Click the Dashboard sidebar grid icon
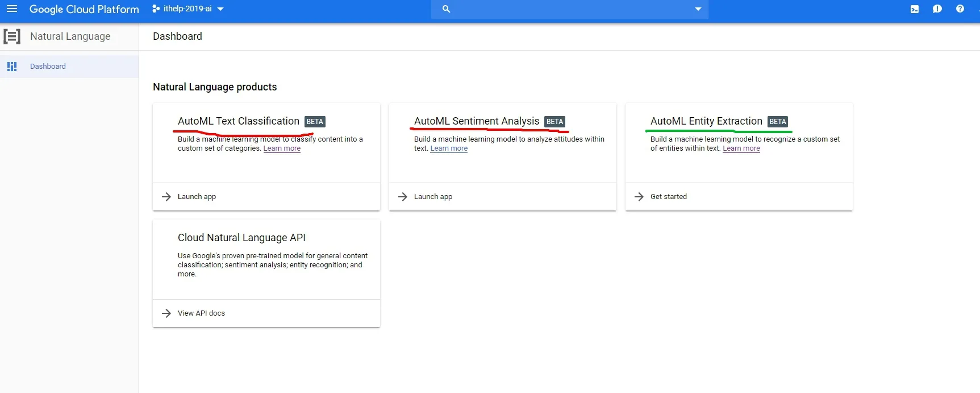 (12, 67)
